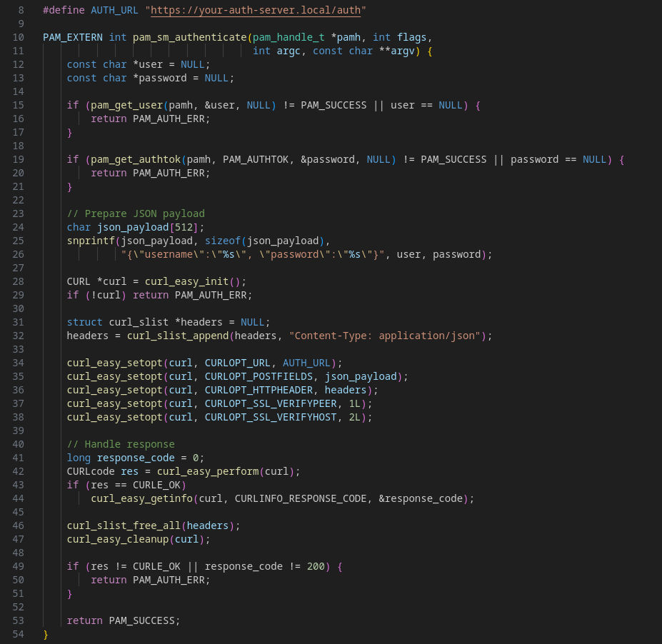
Task: Click the CURLOPT_SSL_VERIFYPEER constant
Action: tap(271, 403)
